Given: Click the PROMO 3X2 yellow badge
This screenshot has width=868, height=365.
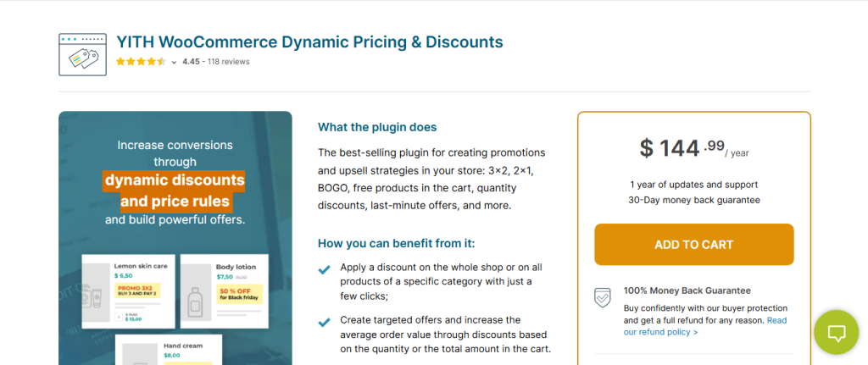Looking at the screenshot, I should click(x=138, y=292).
